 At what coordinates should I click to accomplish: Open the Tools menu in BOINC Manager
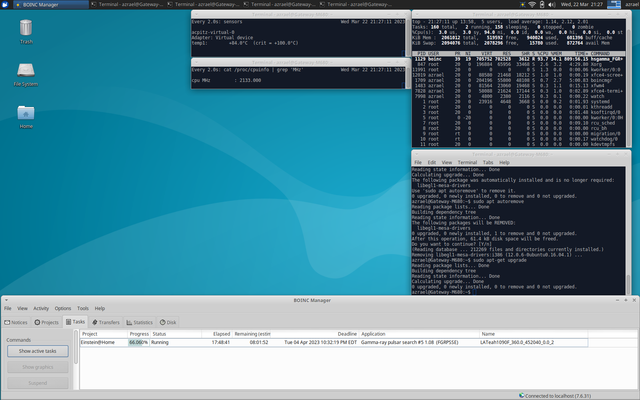click(x=84, y=308)
